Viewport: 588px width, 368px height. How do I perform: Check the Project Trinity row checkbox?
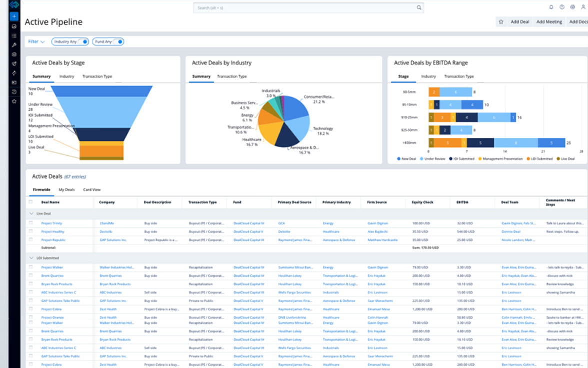pyautogui.click(x=31, y=223)
